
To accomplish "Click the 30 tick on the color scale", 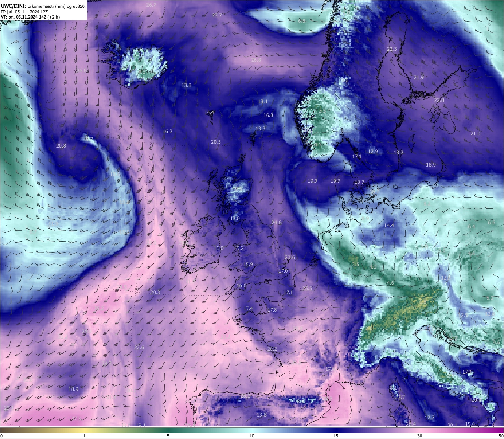I will [420, 436].
